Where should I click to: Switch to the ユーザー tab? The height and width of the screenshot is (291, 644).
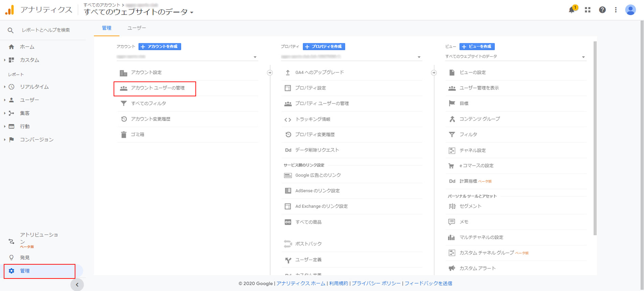(x=137, y=28)
